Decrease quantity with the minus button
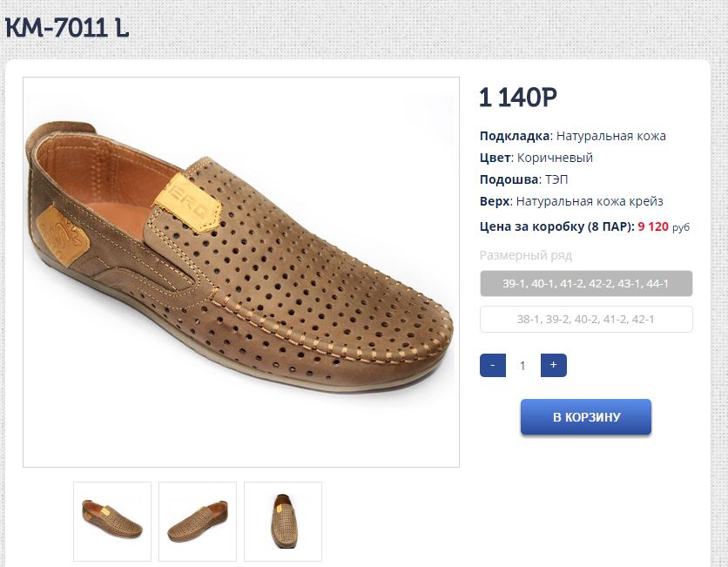Image resolution: width=728 pixels, height=567 pixels. [x=493, y=365]
